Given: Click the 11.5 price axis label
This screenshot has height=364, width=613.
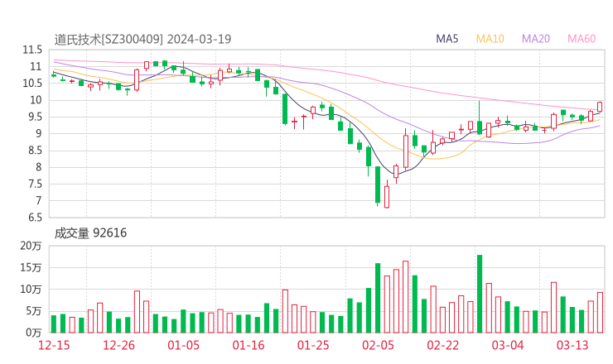Looking at the screenshot, I should pos(32,50).
